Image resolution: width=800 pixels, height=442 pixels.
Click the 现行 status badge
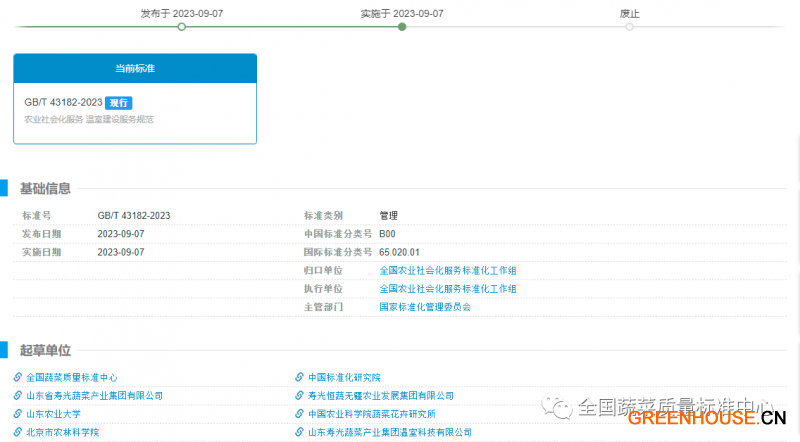tap(119, 103)
